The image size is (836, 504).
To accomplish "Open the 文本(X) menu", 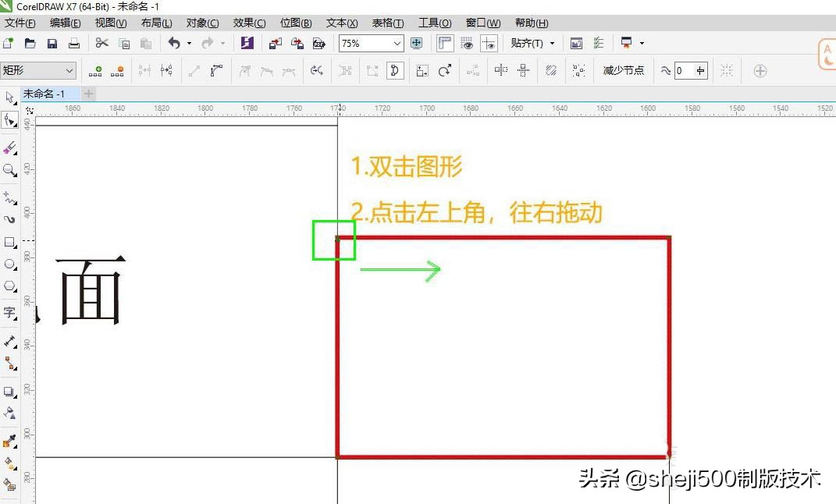I will (342, 23).
